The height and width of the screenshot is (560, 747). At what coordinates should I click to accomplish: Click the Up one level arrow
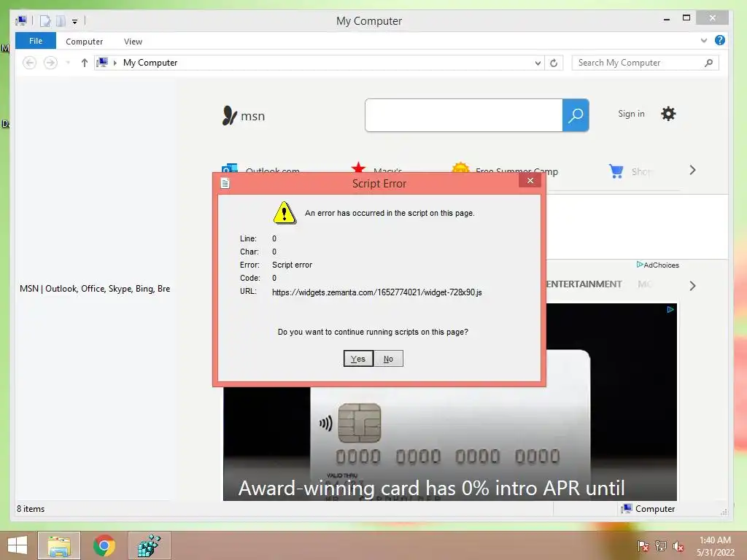[x=85, y=63]
